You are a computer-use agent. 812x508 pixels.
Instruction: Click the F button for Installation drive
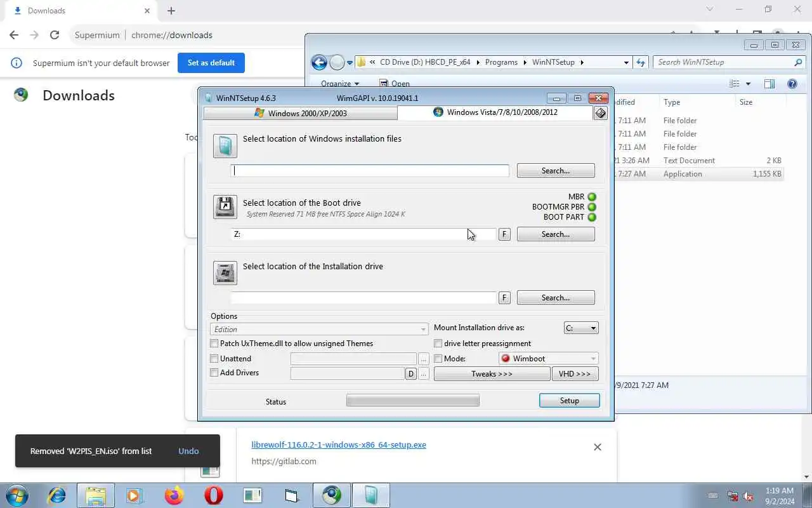tap(504, 298)
